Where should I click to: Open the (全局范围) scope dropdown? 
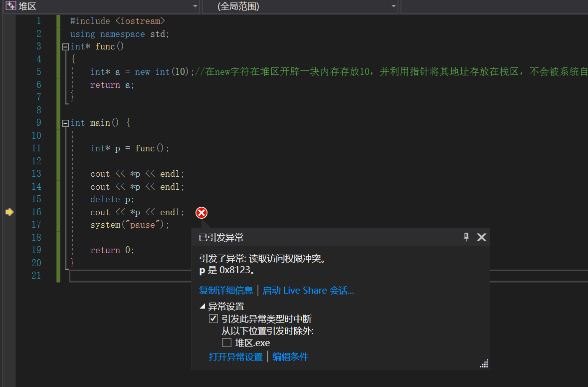click(x=393, y=6)
